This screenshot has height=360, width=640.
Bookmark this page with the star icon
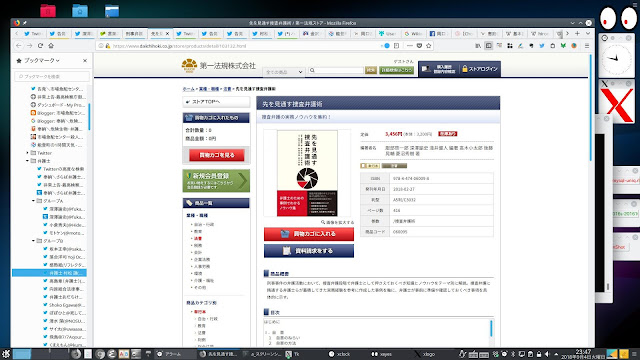click(429, 46)
